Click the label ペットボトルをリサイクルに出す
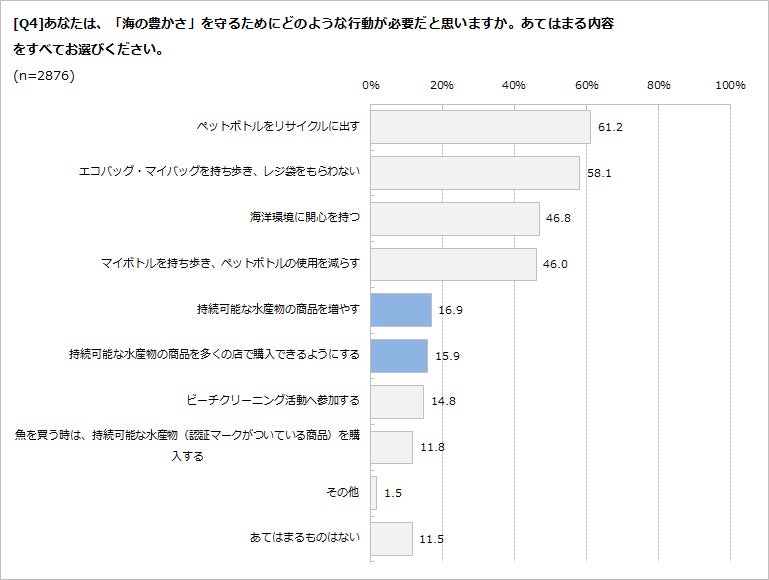 [x=277, y=127]
